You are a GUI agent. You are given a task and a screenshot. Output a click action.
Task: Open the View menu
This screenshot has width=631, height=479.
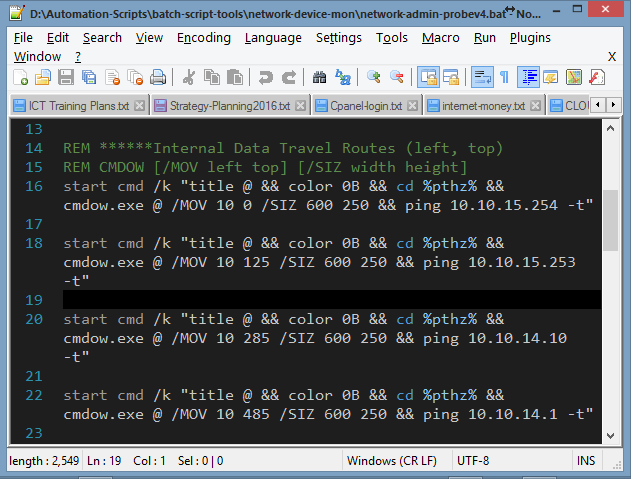coord(149,37)
